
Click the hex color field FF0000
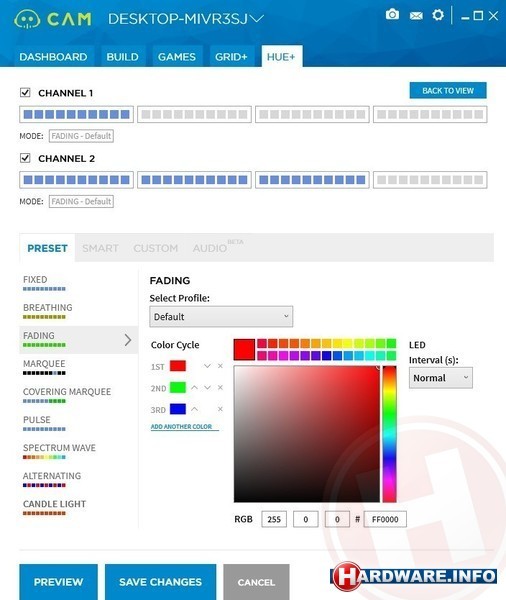(x=385, y=519)
